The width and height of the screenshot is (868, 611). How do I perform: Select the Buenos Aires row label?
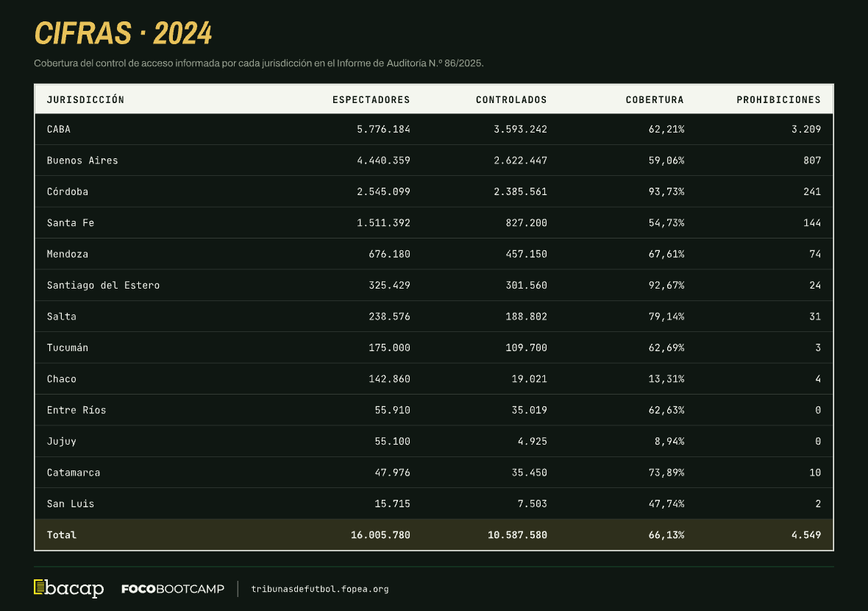[x=82, y=160]
